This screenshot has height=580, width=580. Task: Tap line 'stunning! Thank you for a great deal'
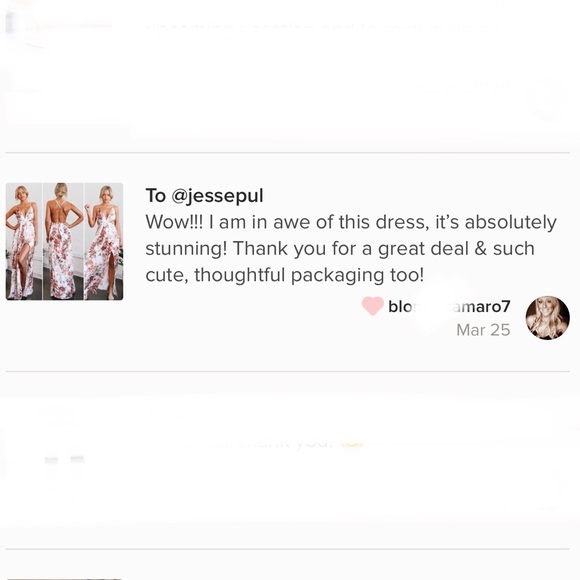tap(340, 249)
